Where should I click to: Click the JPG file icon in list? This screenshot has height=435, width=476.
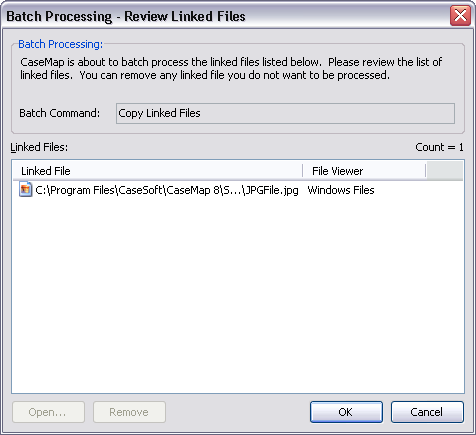pos(25,190)
